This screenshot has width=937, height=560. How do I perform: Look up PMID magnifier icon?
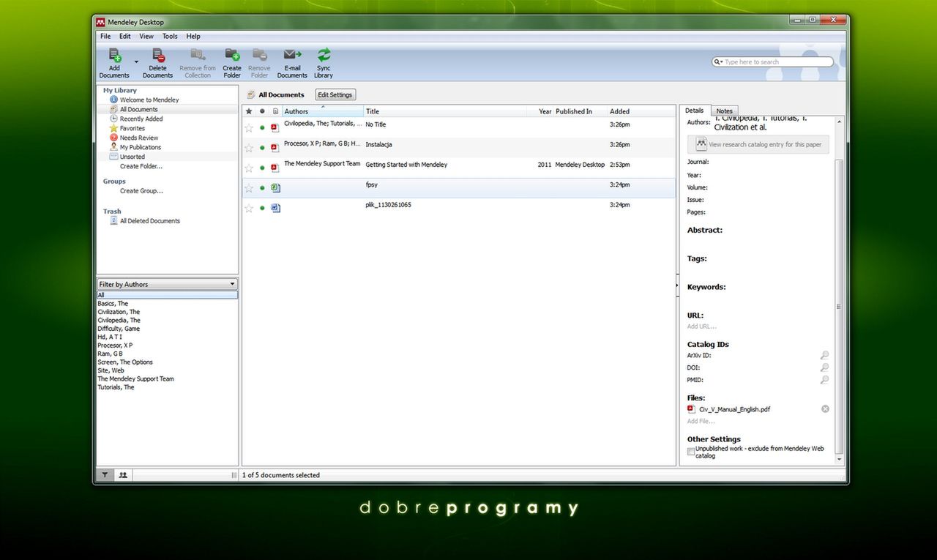[x=824, y=380]
